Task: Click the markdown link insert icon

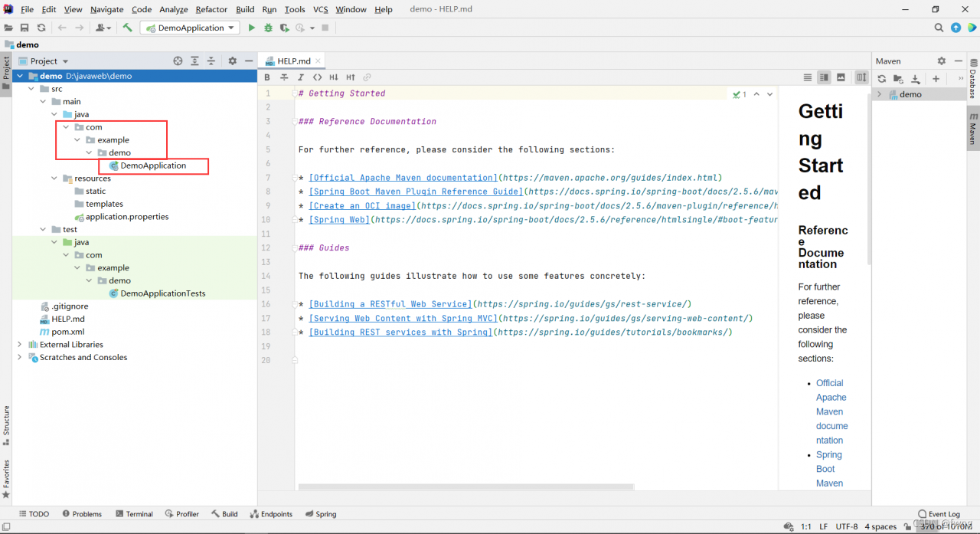Action: (367, 77)
